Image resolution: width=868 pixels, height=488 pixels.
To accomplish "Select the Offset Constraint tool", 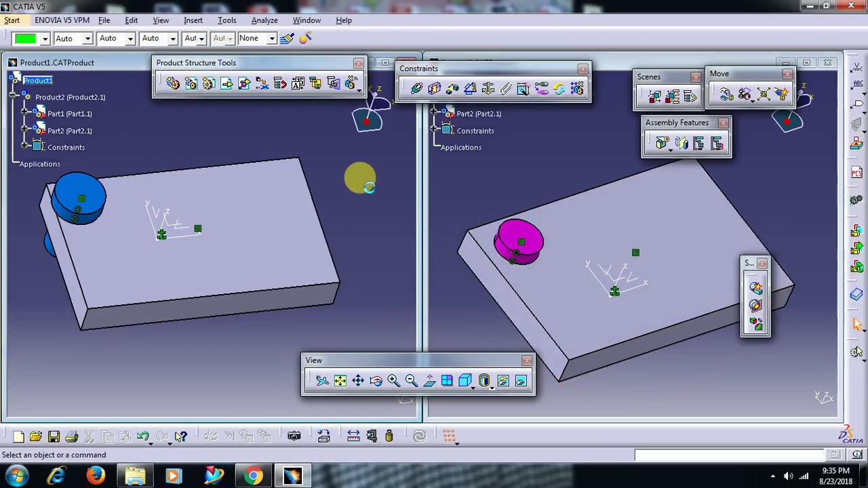I will pos(452,89).
